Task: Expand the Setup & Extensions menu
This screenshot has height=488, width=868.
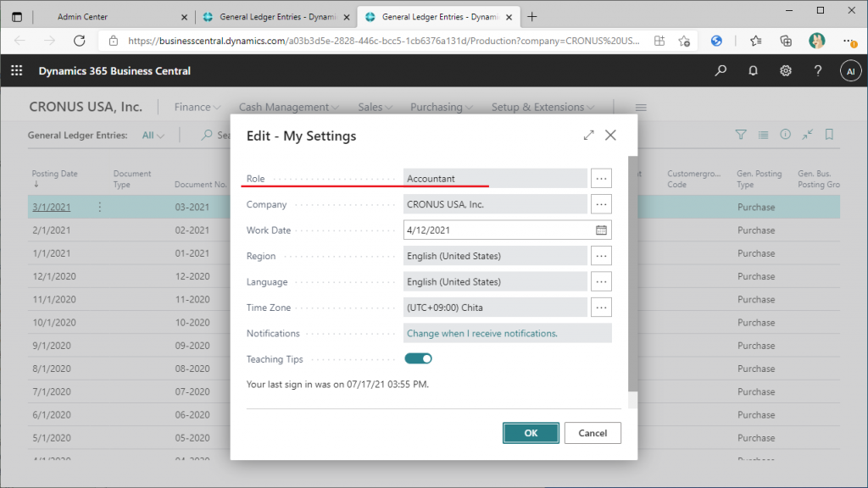Action: [x=543, y=107]
